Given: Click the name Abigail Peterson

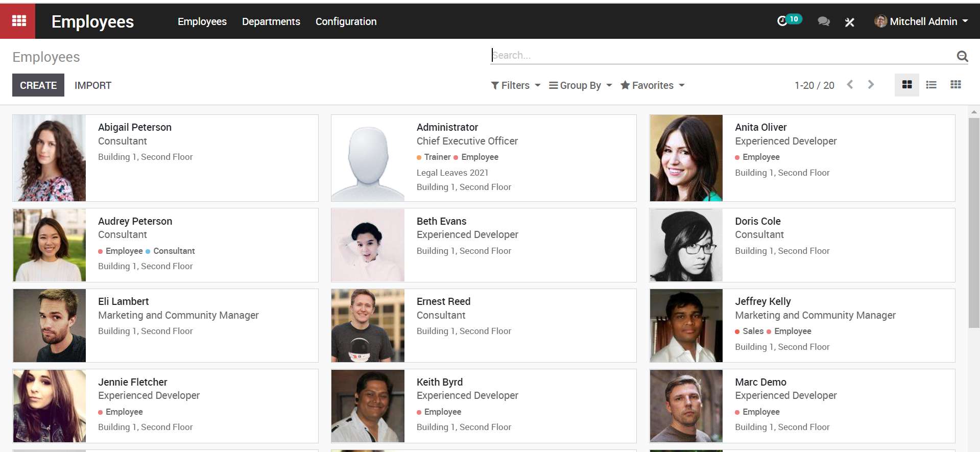Looking at the screenshot, I should pyautogui.click(x=135, y=127).
